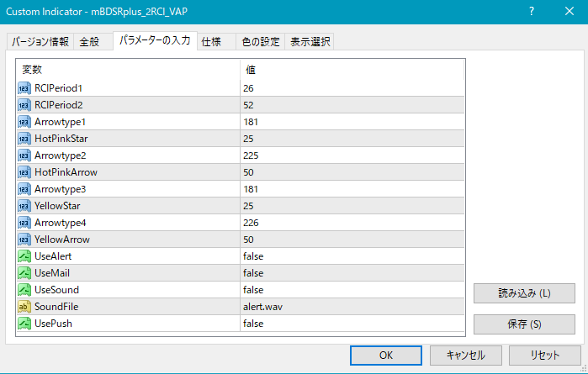The height and width of the screenshot is (374, 588).
Task: Click the boolean icon beside UsePush
Action: coord(24,324)
